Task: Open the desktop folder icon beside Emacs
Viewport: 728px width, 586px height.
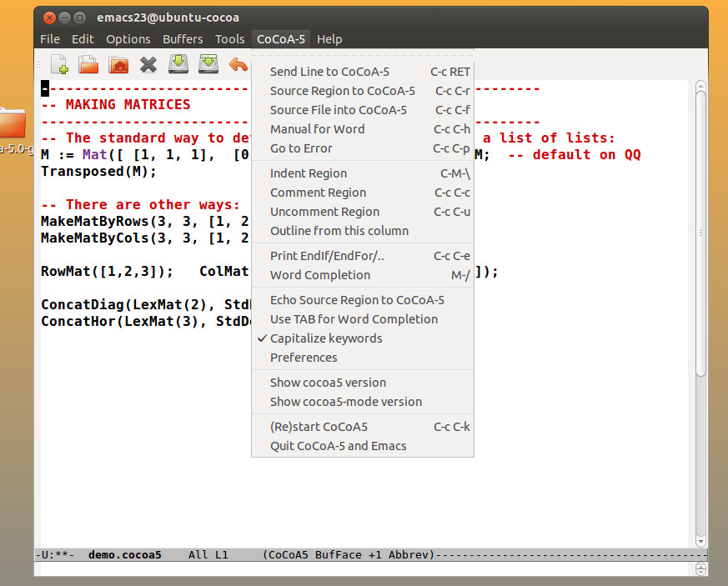Action: 13,123
